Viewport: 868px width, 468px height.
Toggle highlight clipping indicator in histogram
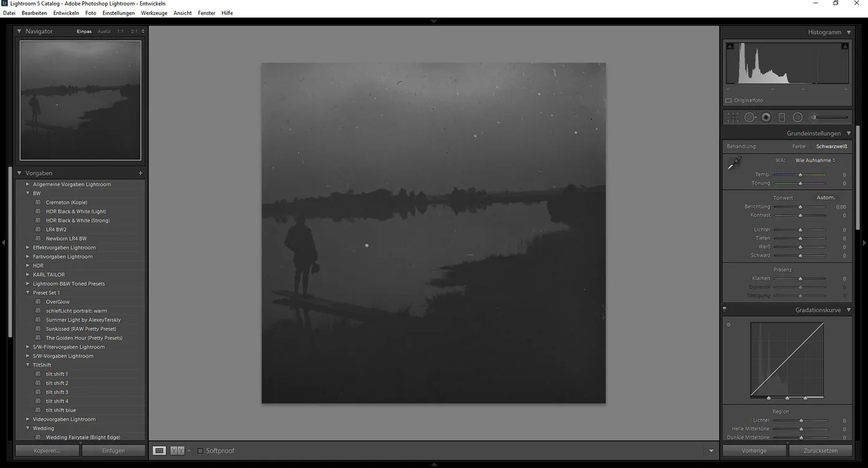(844, 46)
